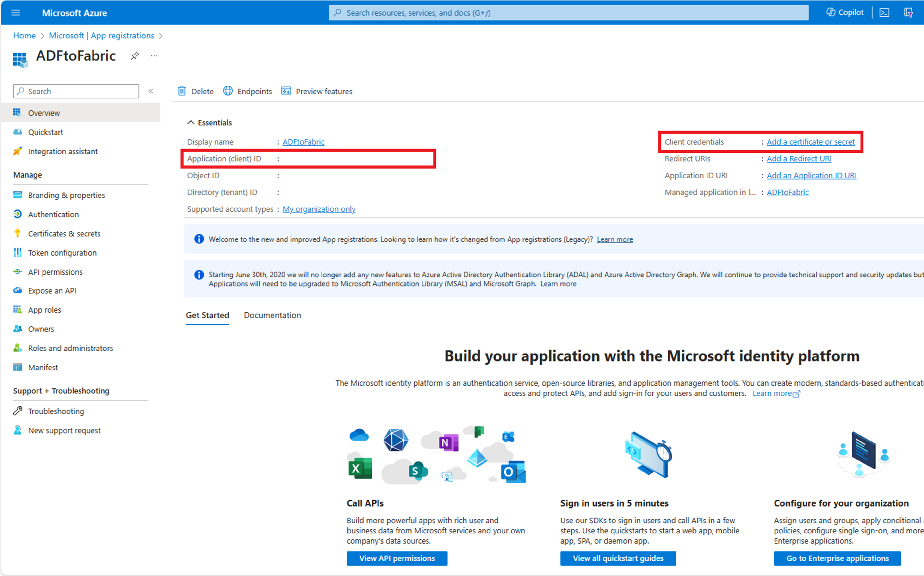The height and width of the screenshot is (576, 924).
Task: Open Endpoints globe button
Action: 228,91
